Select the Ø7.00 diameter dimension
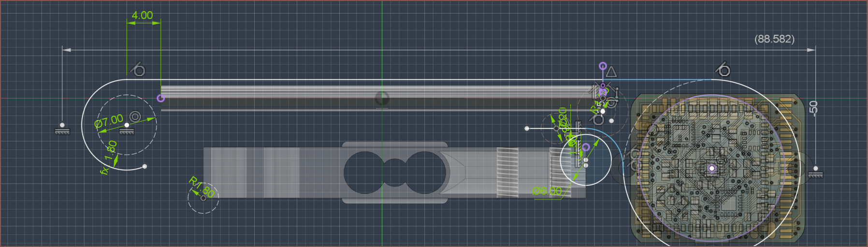868x247 pixels. (109, 121)
